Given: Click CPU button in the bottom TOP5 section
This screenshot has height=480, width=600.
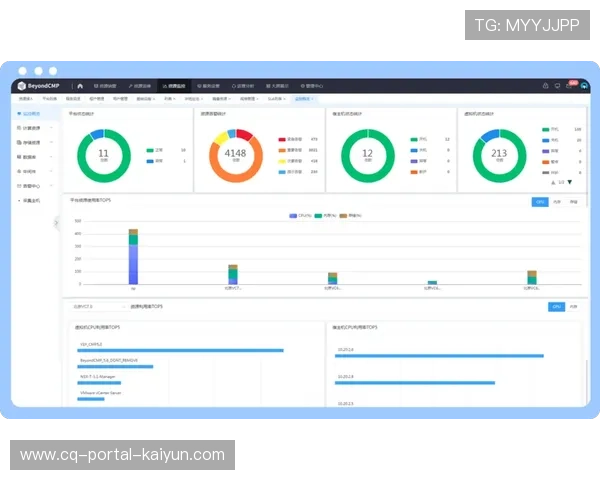Looking at the screenshot, I should (556, 307).
